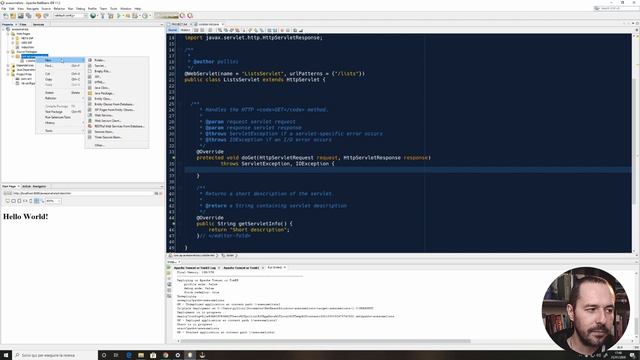Choose Find in the context menu

60,66
